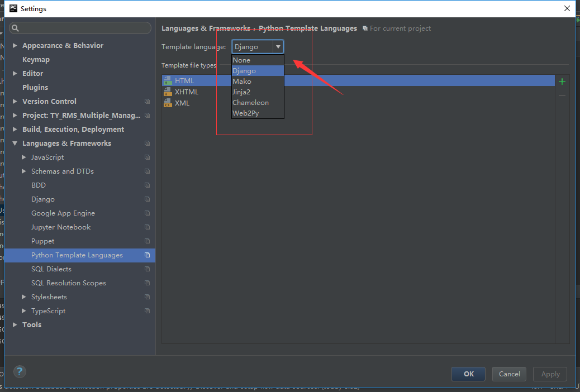Screen dimensions: 580x392
Task: Click the minus remove file type icon
Action: [562, 96]
